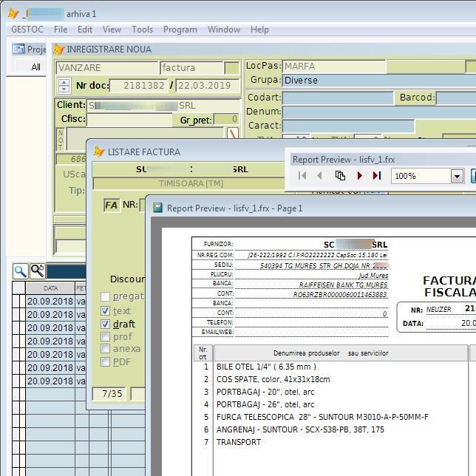Open the Window menu
This screenshot has height=476, width=476.
[x=224, y=30]
